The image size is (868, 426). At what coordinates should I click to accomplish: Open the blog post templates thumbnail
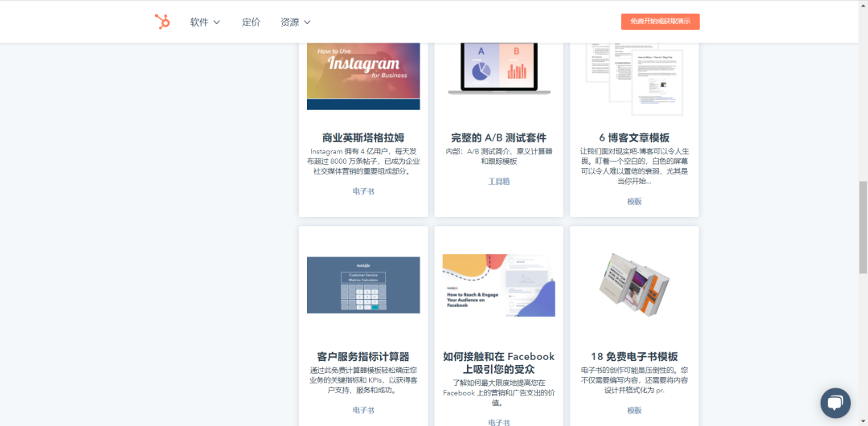pyautogui.click(x=634, y=80)
